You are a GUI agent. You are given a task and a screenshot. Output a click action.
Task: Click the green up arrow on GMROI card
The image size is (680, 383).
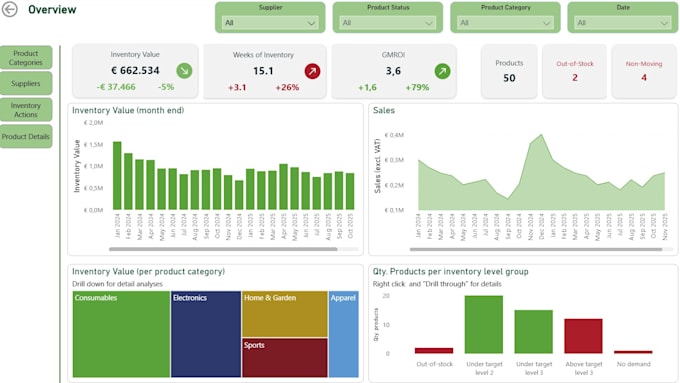pos(442,71)
